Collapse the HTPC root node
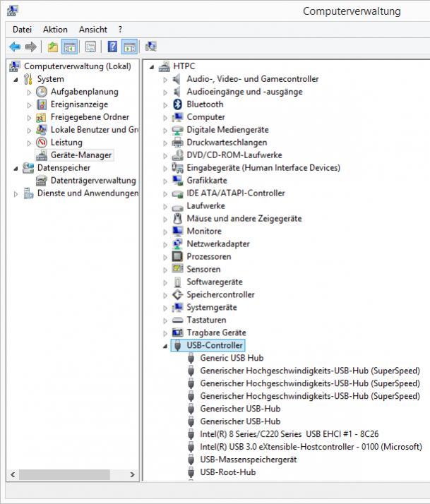Screen dimensions: 430x504 pyautogui.click(x=152, y=67)
